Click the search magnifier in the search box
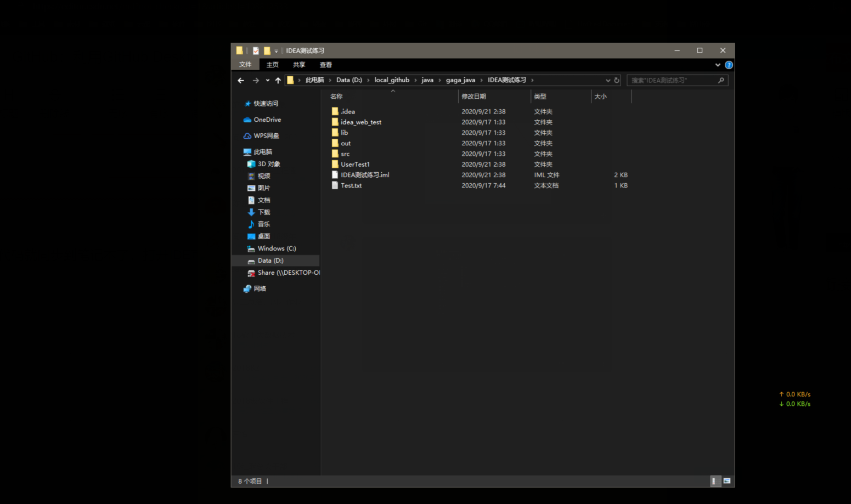Viewport: 851px width, 504px height. click(x=721, y=80)
